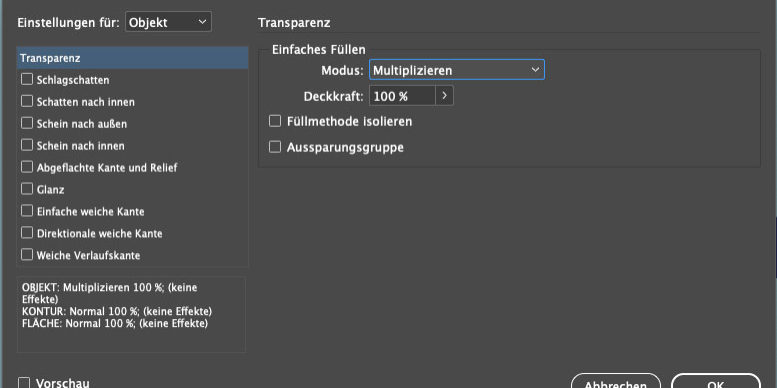Enable Schatten nach innen checkbox
This screenshot has width=777, height=388.
point(27,101)
